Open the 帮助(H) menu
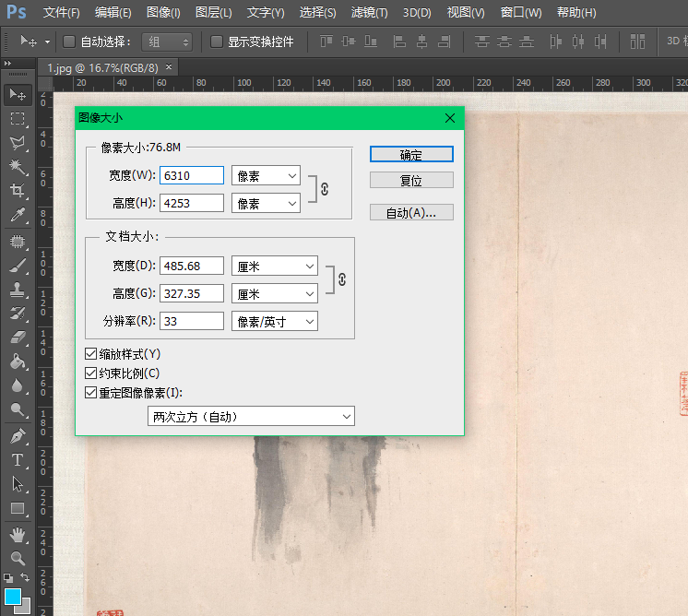The image size is (688, 616). pos(576,12)
